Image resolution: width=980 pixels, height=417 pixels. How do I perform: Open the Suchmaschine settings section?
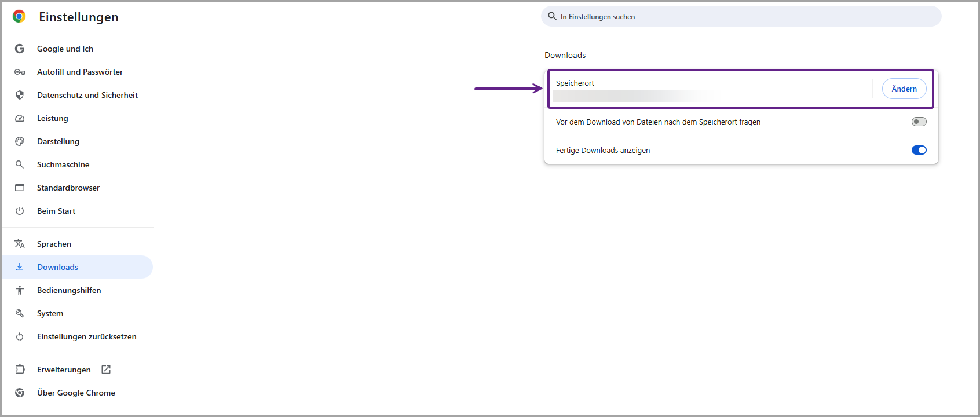[x=63, y=164]
